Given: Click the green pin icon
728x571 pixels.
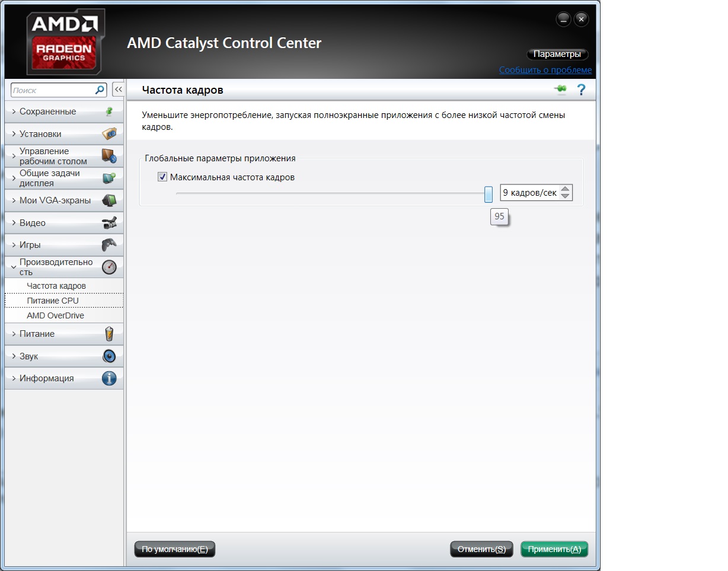Looking at the screenshot, I should click(560, 90).
